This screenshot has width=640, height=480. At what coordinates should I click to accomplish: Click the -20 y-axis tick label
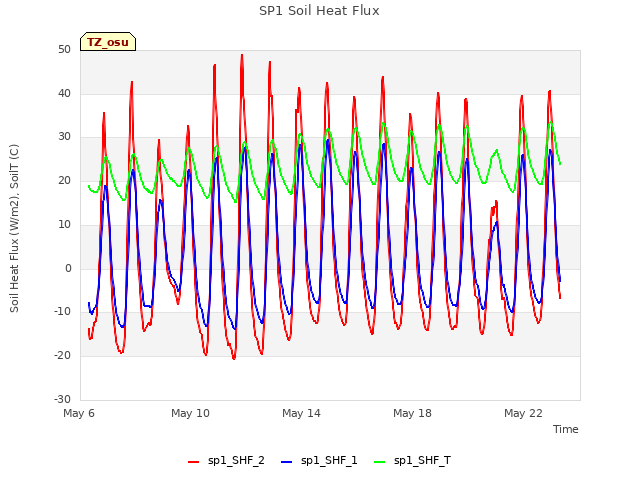point(62,356)
